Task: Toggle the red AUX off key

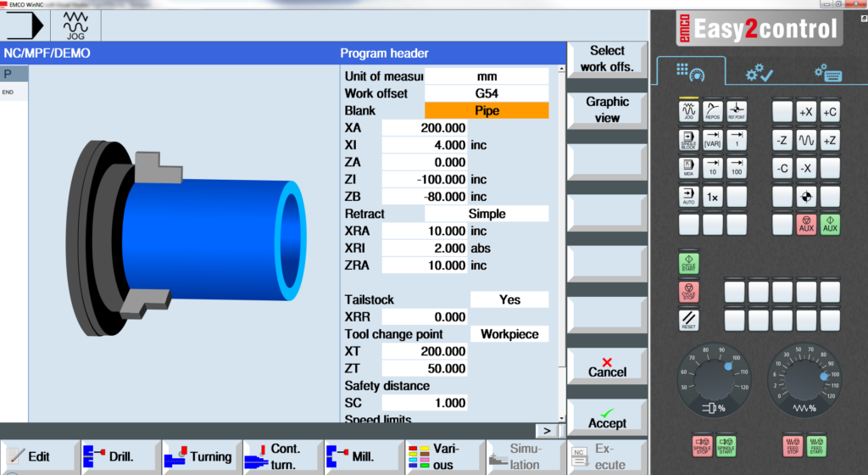Action: (806, 224)
